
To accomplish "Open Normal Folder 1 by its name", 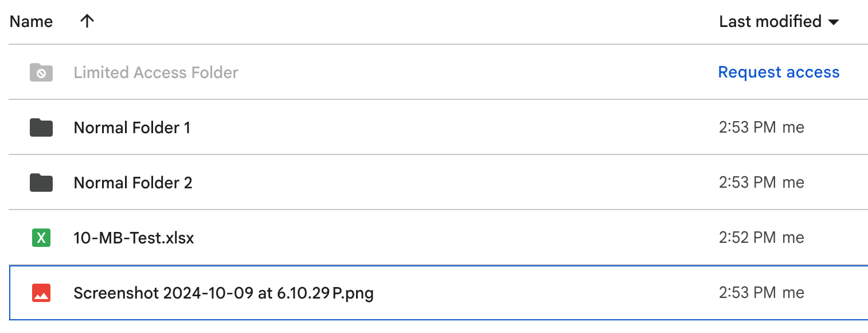I will [132, 127].
